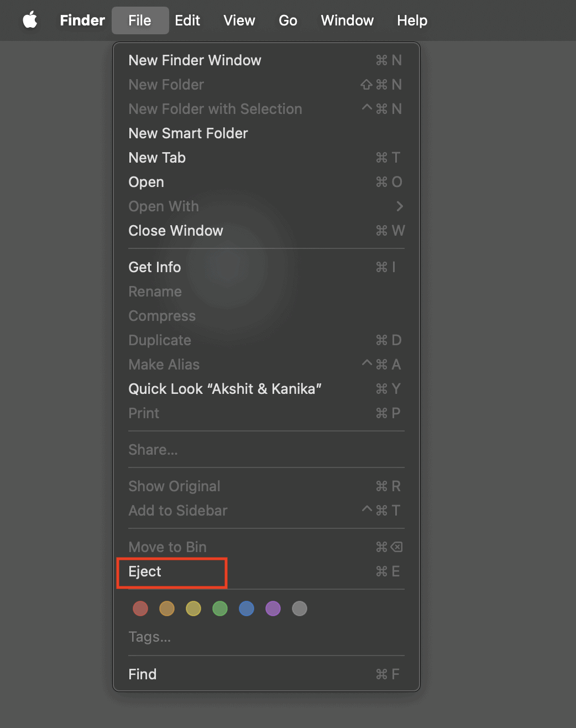This screenshot has height=728, width=576.
Task: Apply the blue color tag
Action: click(x=247, y=609)
